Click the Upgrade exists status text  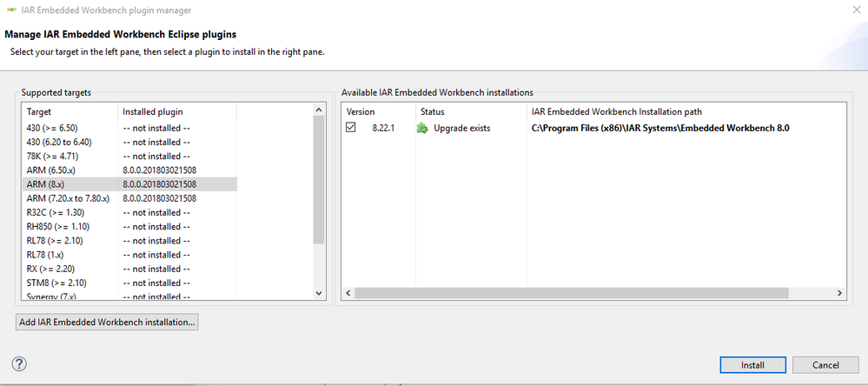[461, 128]
